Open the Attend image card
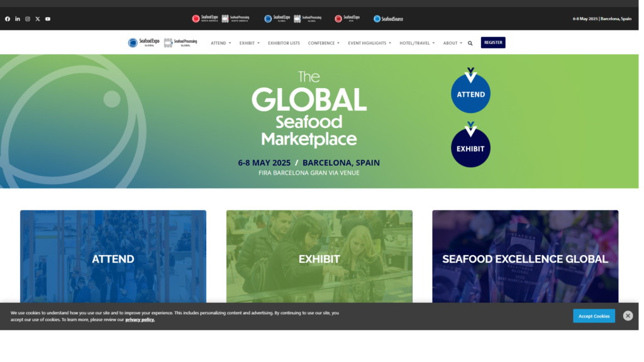 click(113, 257)
